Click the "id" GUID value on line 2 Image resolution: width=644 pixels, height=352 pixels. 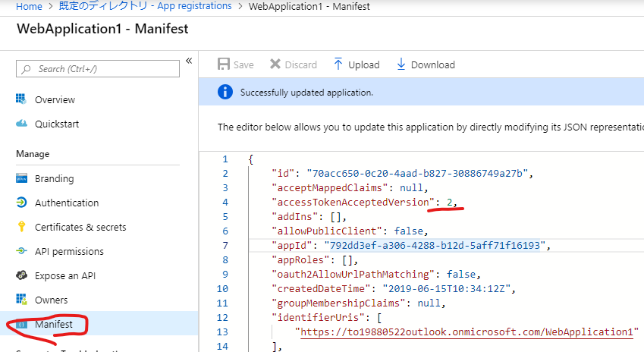pyautogui.click(x=417, y=173)
